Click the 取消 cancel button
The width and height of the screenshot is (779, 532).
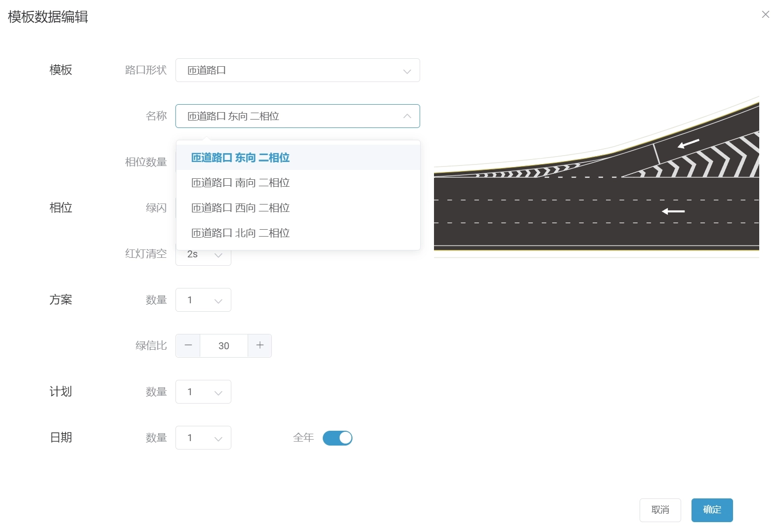pyautogui.click(x=660, y=510)
